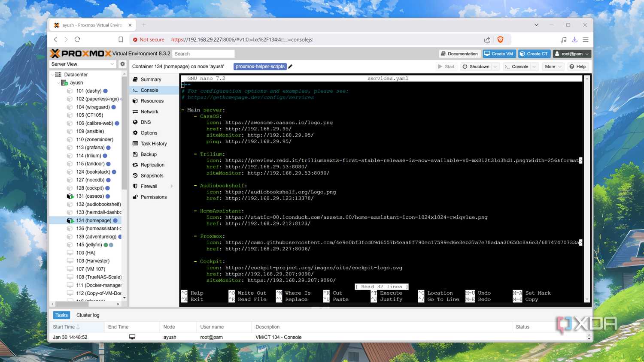Click the media playlist music icon
Screen dimensions: 644x362
coord(564,39)
